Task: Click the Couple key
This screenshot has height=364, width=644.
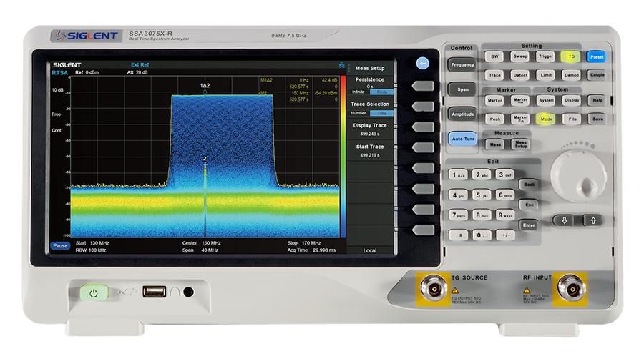Action: pyautogui.click(x=597, y=75)
